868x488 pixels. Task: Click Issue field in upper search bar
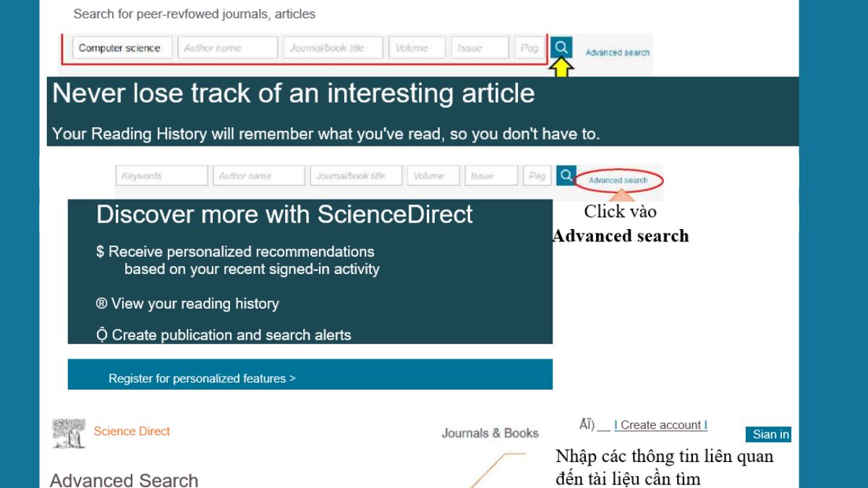point(480,48)
